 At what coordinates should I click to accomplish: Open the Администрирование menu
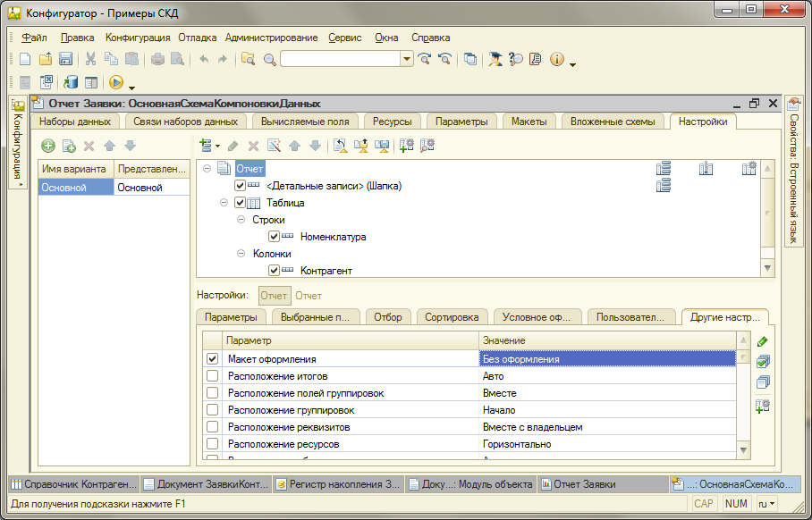point(271,38)
